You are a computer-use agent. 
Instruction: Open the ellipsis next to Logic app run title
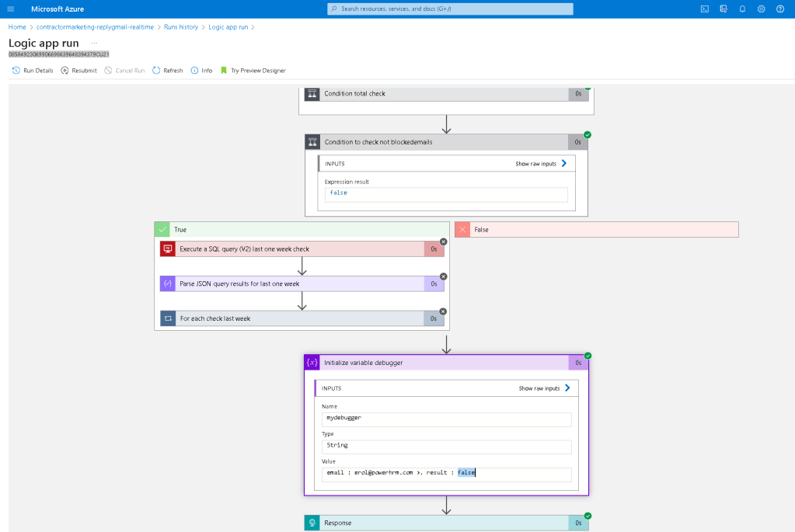[x=94, y=43]
